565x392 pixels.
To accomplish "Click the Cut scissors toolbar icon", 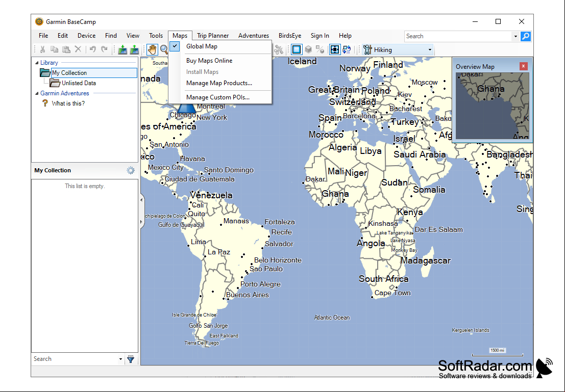I will pyautogui.click(x=42, y=49).
